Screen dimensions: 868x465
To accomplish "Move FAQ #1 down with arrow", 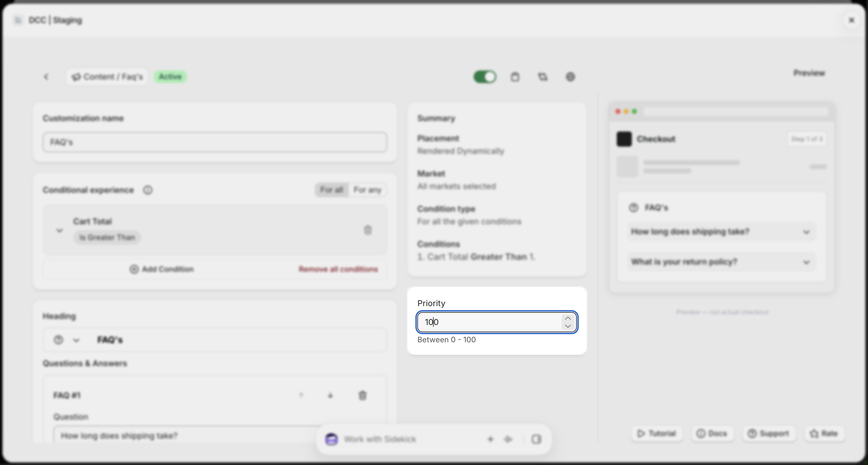I will 330,395.
